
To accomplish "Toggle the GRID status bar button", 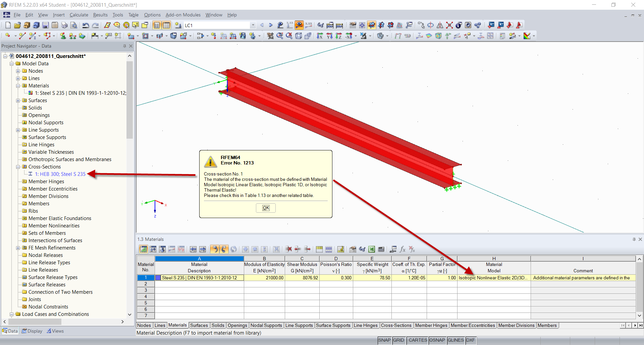I will (x=398, y=340).
